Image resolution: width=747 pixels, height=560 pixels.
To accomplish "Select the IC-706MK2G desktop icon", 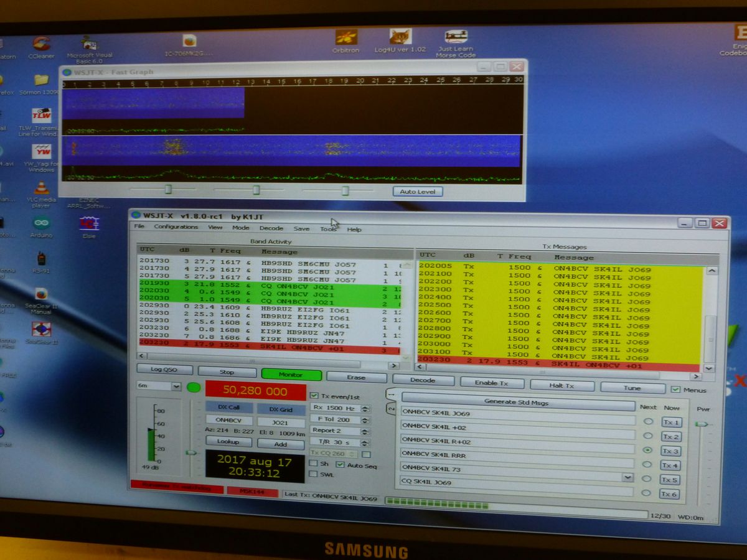I will (189, 45).
